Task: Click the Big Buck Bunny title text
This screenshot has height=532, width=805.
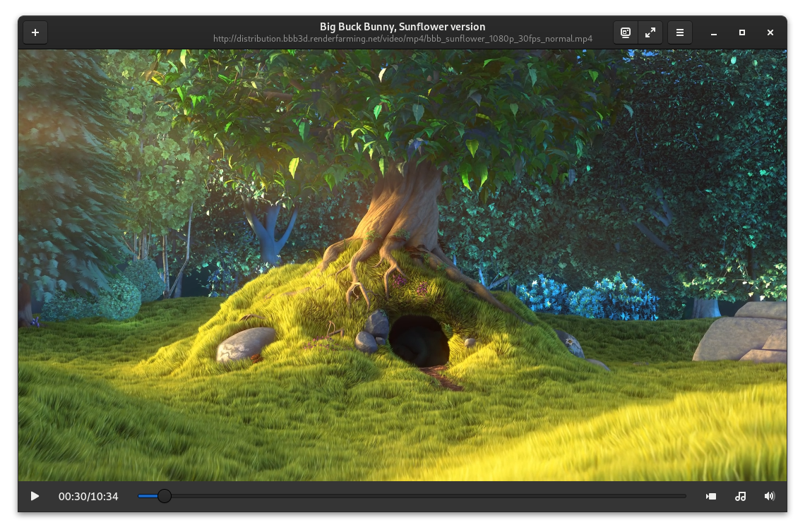Action: click(402, 27)
